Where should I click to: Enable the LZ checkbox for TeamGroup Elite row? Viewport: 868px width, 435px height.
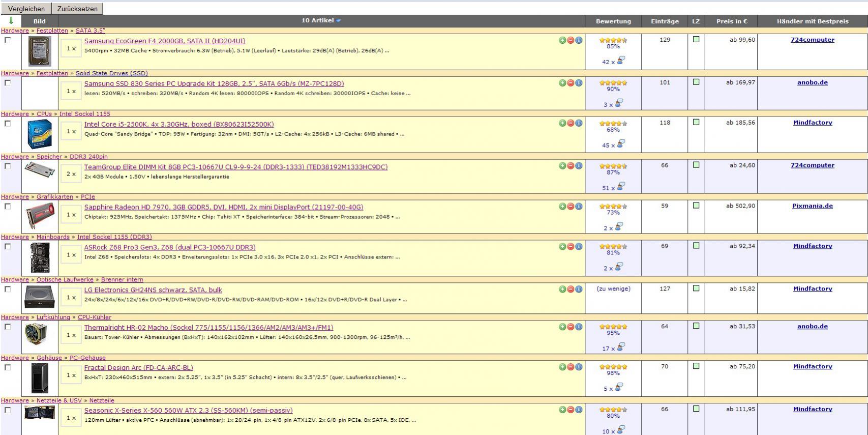pyautogui.click(x=696, y=165)
